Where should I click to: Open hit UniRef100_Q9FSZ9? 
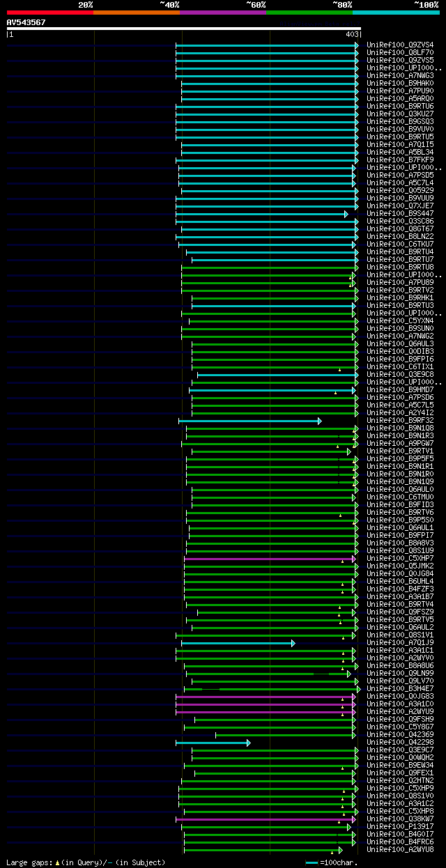[x=400, y=612]
